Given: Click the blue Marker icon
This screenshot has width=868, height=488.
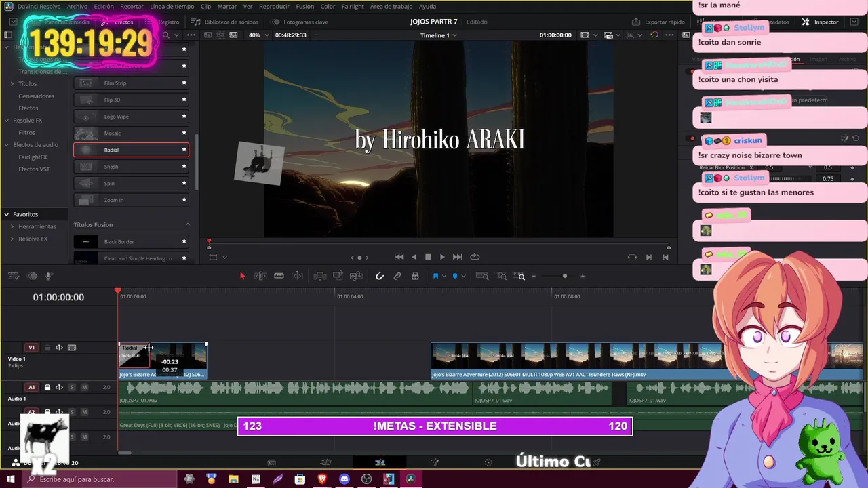Looking at the screenshot, I should tap(455, 276).
